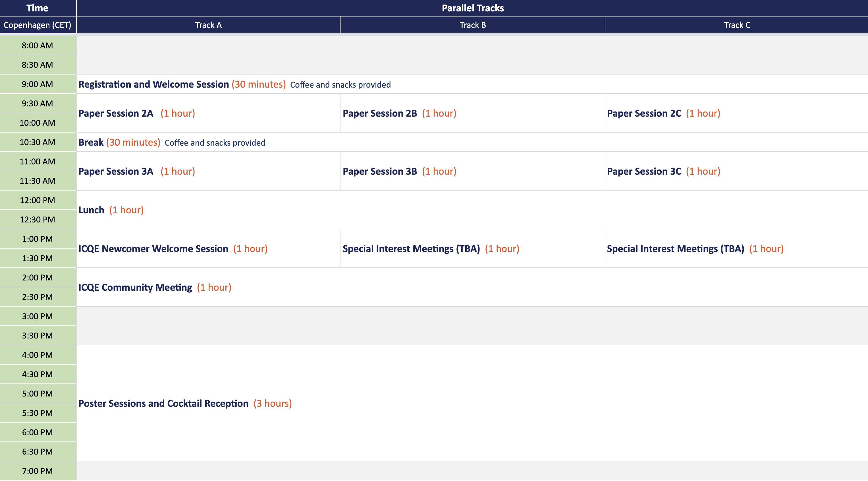Click the 6:00 PM time cell
Viewport: 868px width, 481px height.
pos(38,432)
